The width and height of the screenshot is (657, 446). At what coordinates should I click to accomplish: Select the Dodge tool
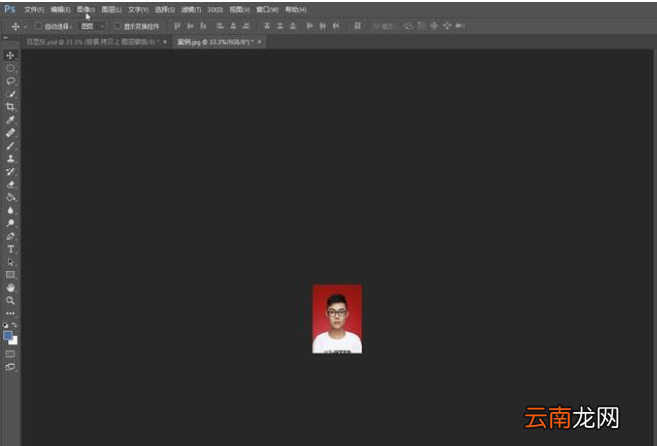click(x=10, y=223)
